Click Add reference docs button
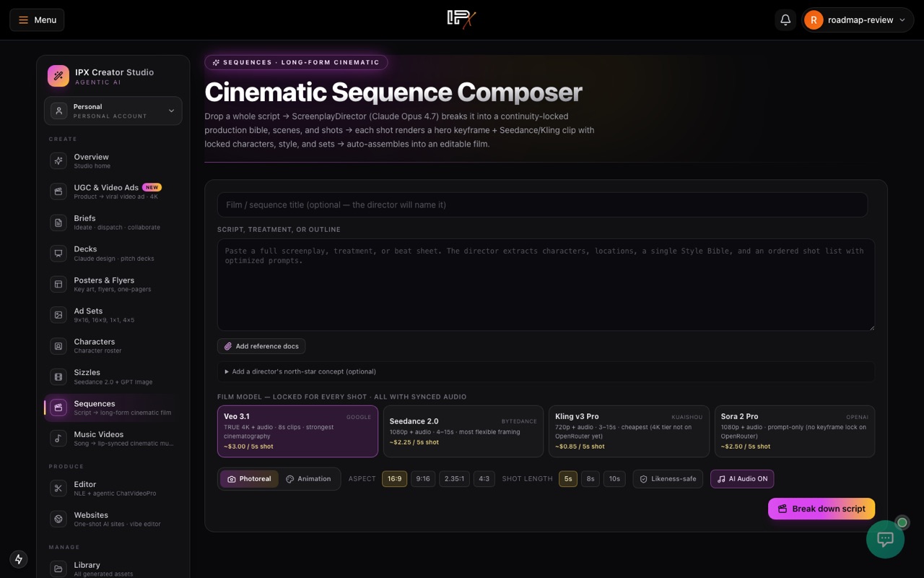The width and height of the screenshot is (924, 578). 261,346
